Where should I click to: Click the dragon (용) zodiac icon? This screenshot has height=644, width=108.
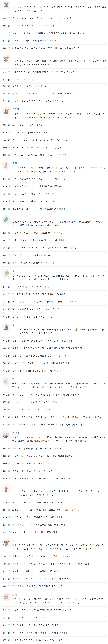coord(6,219)
